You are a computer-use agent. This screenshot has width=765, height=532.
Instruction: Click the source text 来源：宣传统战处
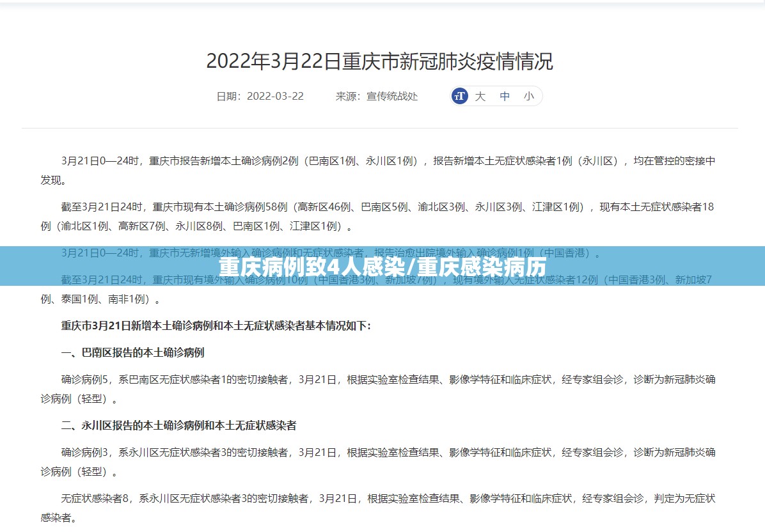click(377, 96)
